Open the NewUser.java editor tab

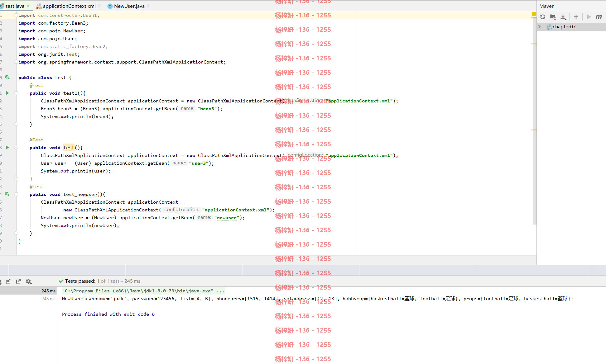129,6
